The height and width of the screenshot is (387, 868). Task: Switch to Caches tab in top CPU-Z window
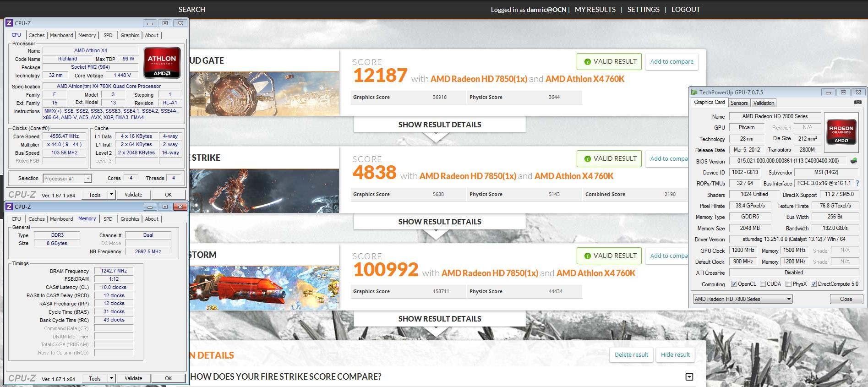(x=37, y=35)
